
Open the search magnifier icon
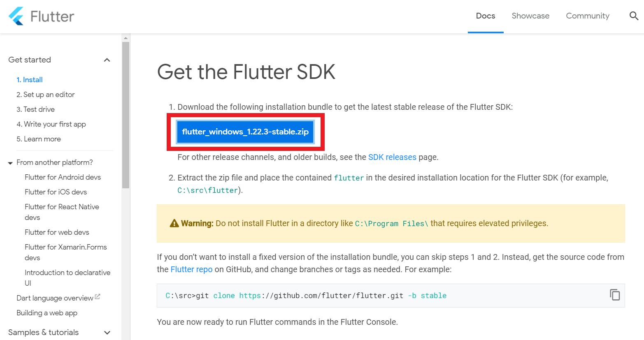click(x=634, y=16)
